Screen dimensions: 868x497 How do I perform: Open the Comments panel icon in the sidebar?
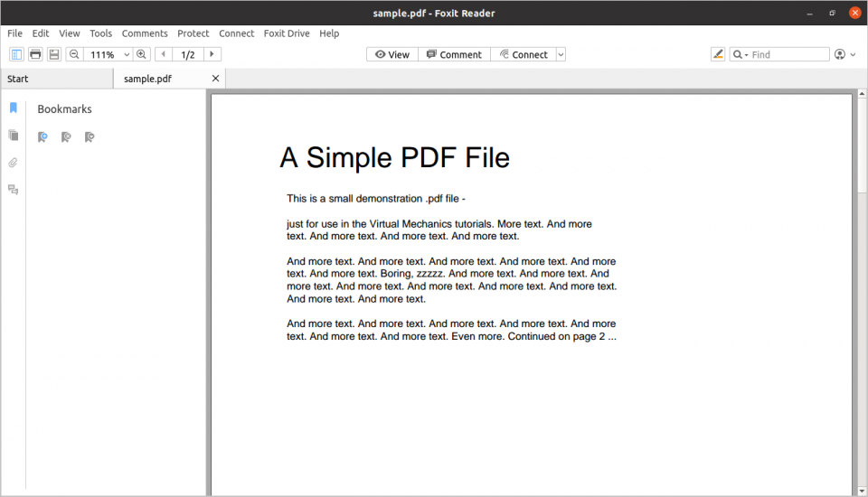click(x=14, y=190)
